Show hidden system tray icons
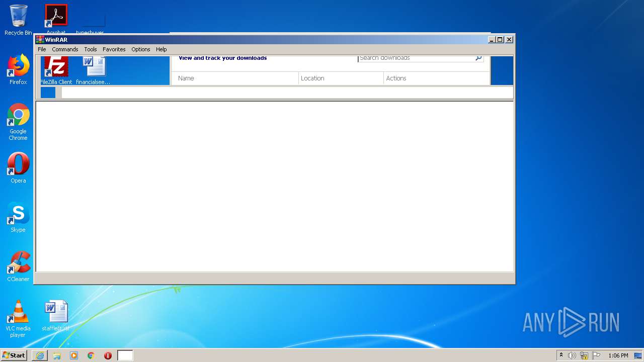The width and height of the screenshot is (644, 362). pos(561,355)
